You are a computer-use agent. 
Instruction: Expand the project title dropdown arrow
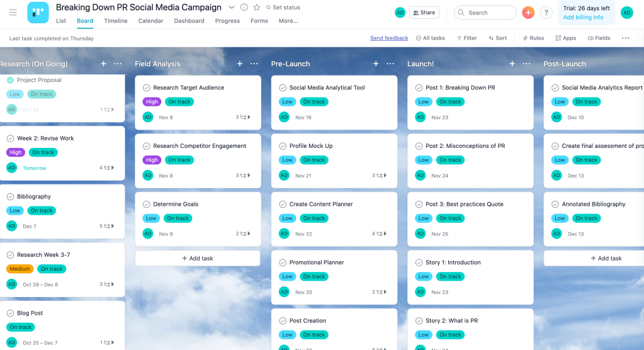click(x=231, y=8)
